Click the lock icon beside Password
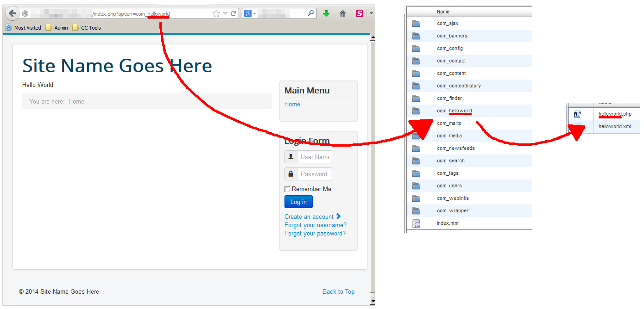 click(291, 174)
